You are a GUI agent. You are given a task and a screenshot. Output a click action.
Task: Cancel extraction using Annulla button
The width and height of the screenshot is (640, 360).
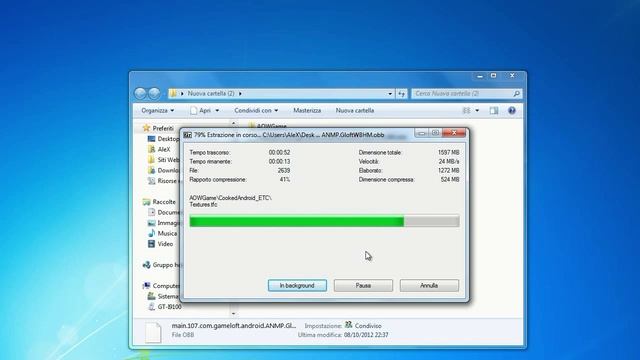[429, 285]
